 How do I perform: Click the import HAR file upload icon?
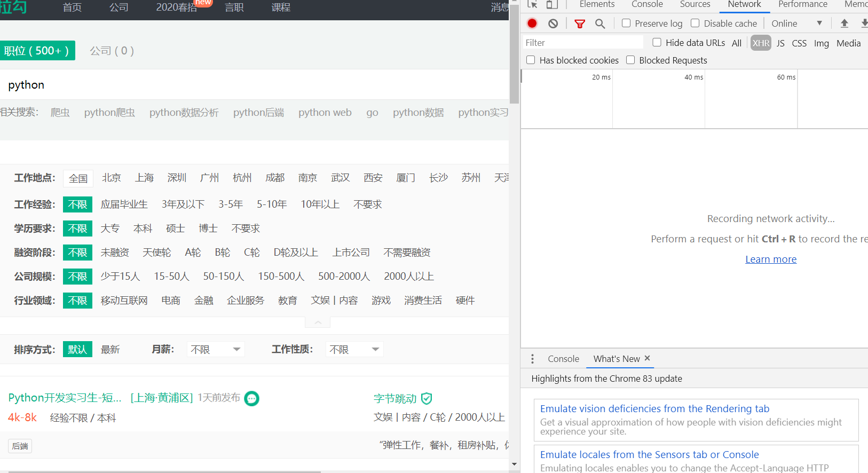tap(845, 23)
